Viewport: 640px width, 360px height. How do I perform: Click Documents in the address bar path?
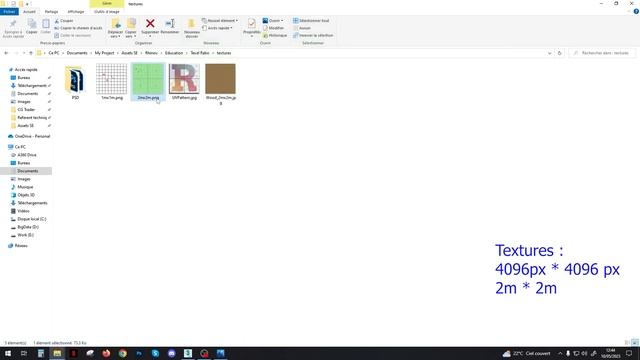pos(77,53)
